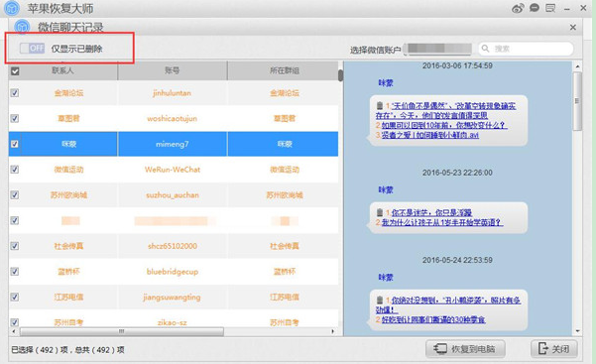Image resolution: width=596 pixels, height=364 pixels.
Task: Select the shcz65102000 account cell
Action: point(173,246)
